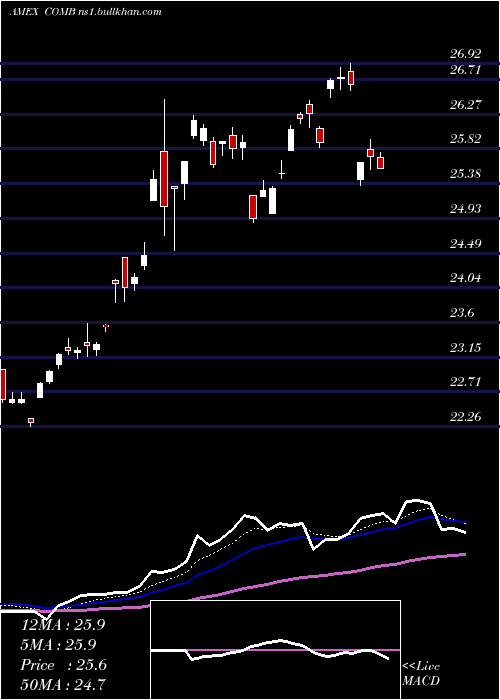The image size is (500, 700).
Task: Click the 26.71 price level label
Action: (466, 70)
